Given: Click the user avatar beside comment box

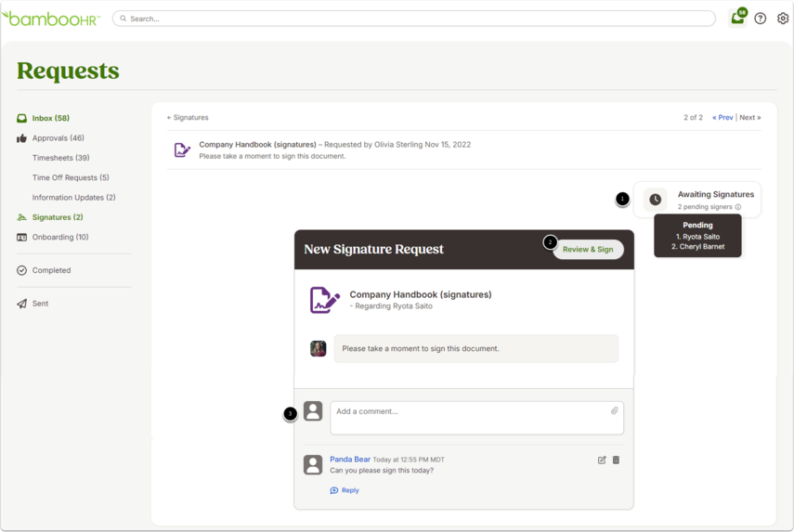Looking at the screenshot, I should (313, 411).
